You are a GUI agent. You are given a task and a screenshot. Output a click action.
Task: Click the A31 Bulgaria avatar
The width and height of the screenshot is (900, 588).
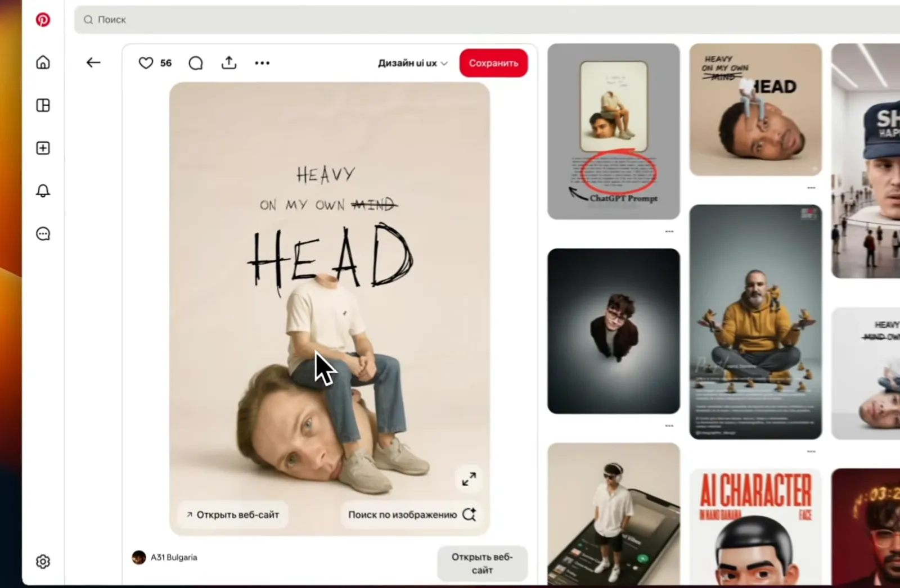point(139,557)
